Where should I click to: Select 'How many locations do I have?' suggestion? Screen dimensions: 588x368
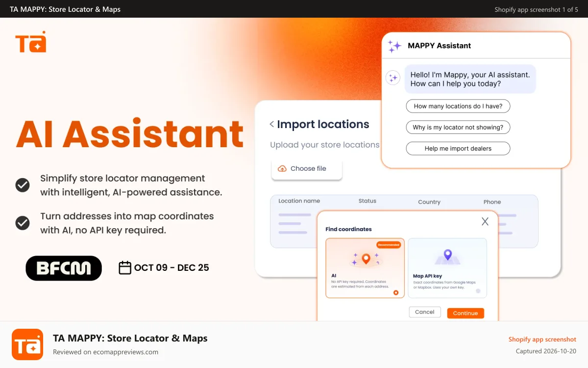[x=458, y=106]
